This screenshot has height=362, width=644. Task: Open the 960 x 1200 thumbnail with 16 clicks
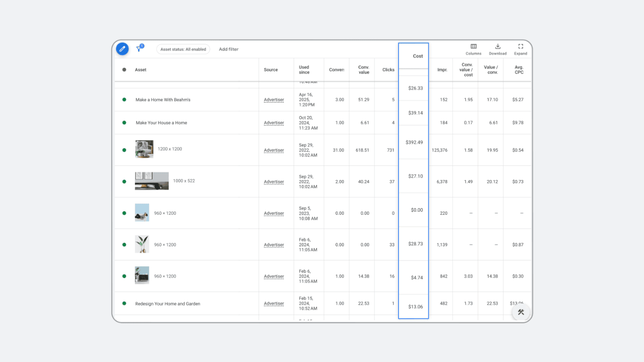tap(142, 276)
